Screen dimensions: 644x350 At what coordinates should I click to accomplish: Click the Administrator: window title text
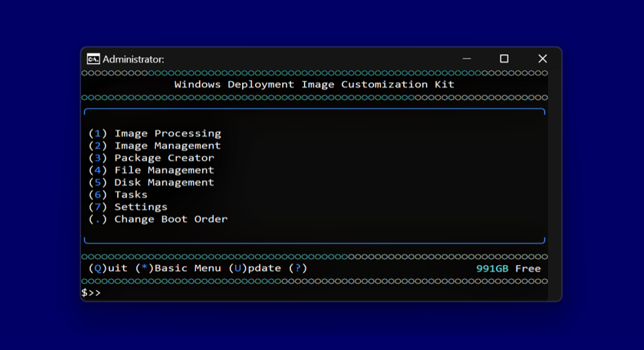point(133,59)
